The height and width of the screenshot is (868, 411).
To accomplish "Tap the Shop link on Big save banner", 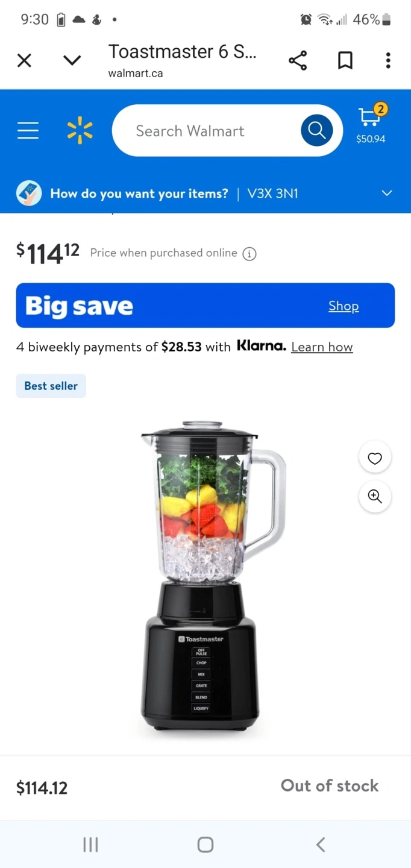I will (344, 306).
